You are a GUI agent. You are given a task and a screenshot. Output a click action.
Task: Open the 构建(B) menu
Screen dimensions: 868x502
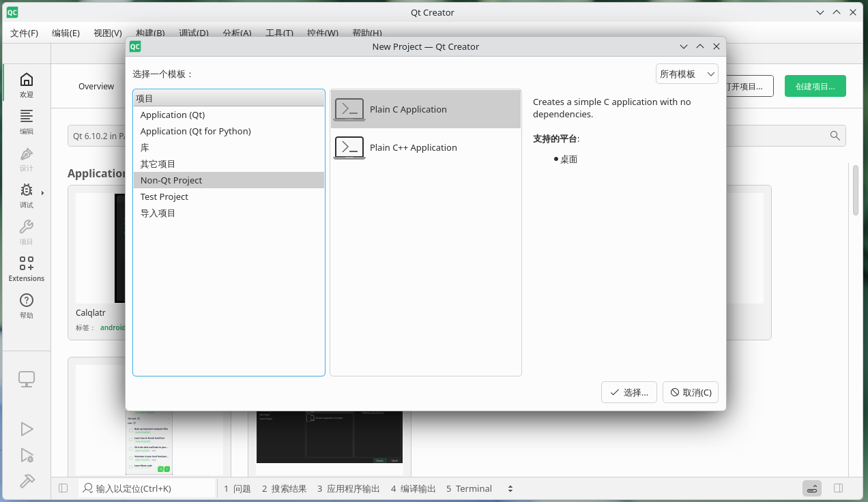pos(150,33)
